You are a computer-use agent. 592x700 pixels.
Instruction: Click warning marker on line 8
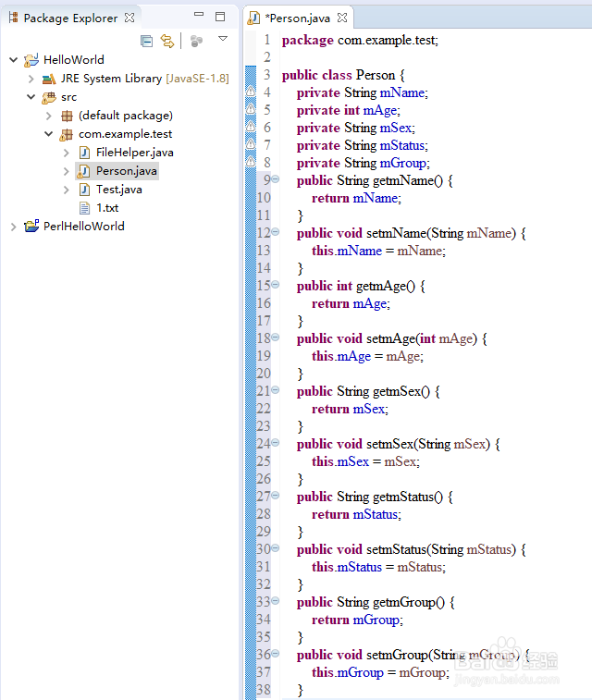[x=251, y=161]
